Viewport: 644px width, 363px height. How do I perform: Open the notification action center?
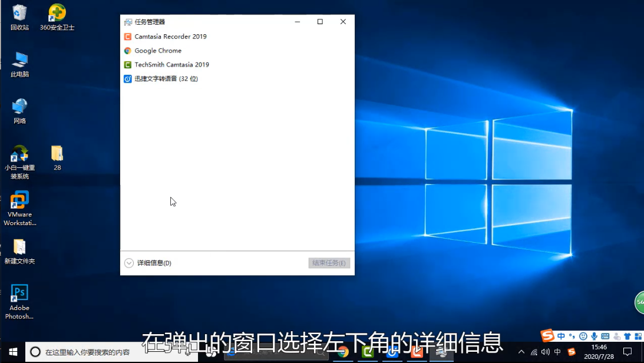[628, 352]
